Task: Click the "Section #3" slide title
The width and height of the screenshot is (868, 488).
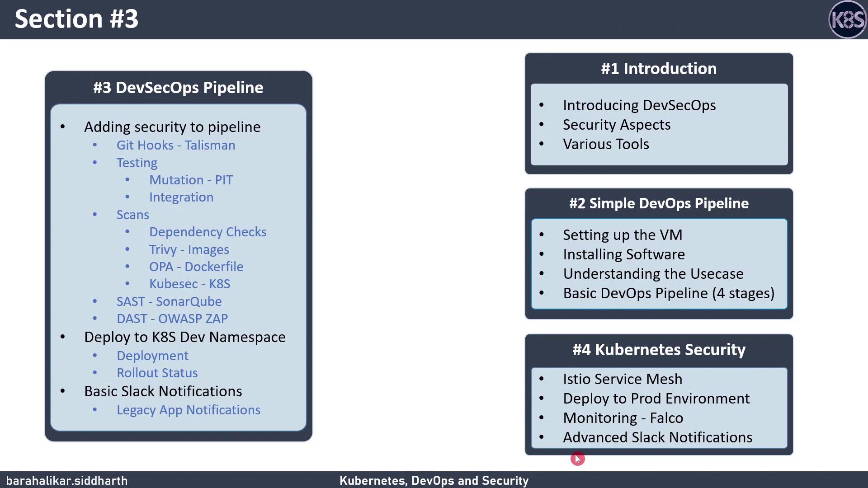Action: tap(76, 19)
